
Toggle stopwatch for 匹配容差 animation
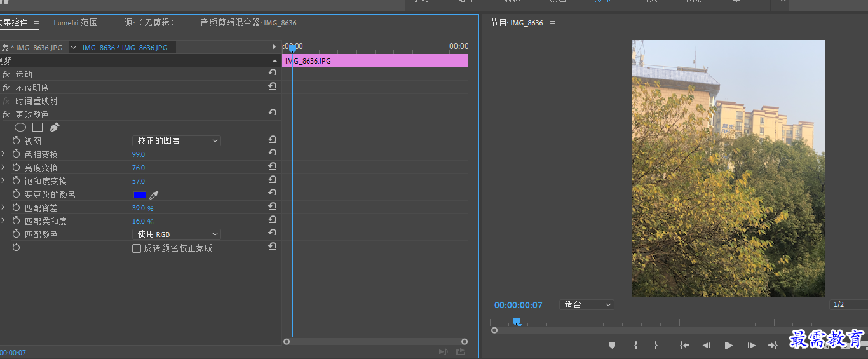pos(17,208)
